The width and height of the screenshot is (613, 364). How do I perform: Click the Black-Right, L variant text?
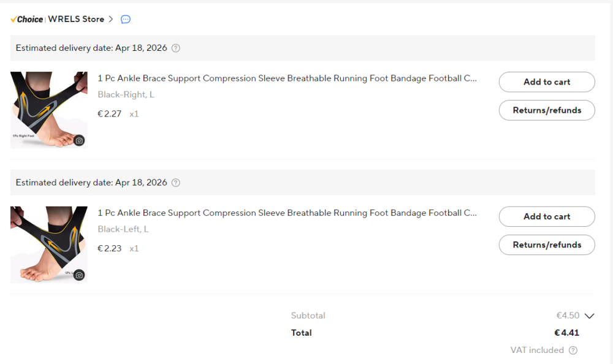tap(126, 94)
